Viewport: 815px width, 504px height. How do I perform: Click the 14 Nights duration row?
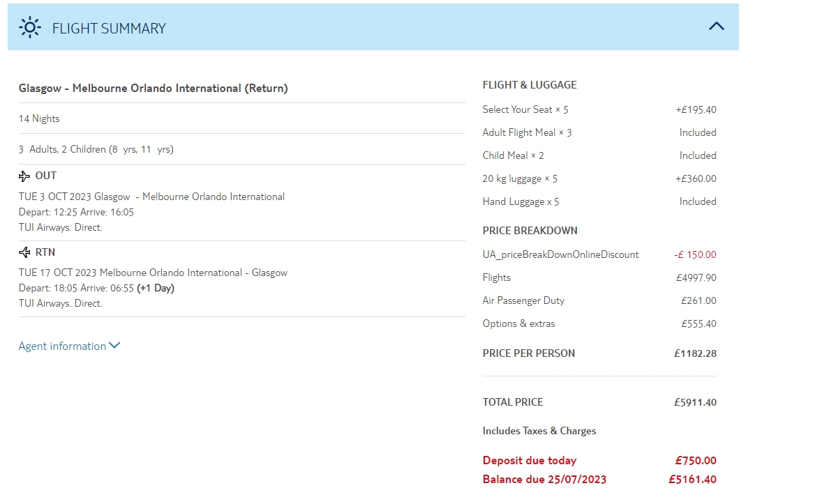[39, 119]
